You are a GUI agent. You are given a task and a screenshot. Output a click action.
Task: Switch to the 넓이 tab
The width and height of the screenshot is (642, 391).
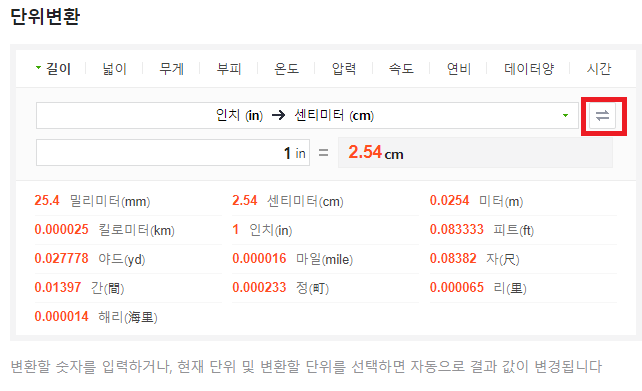(x=115, y=68)
